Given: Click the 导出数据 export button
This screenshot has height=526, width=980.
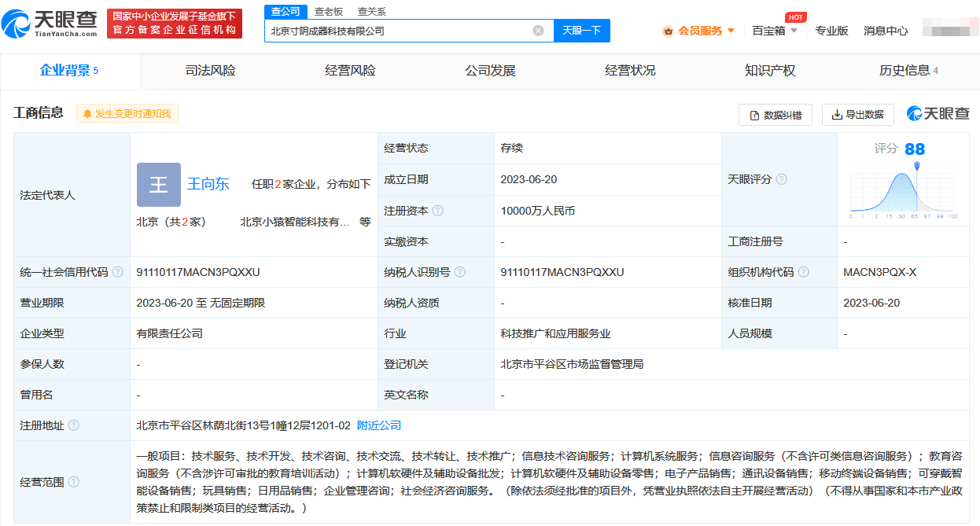Looking at the screenshot, I should pos(857,115).
